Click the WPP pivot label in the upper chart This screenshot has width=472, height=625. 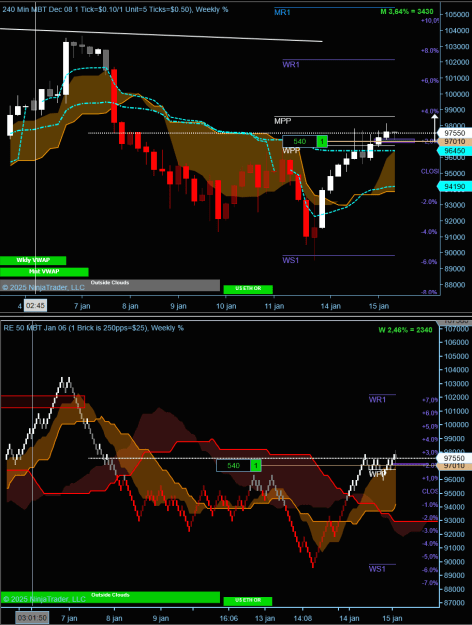[291, 151]
